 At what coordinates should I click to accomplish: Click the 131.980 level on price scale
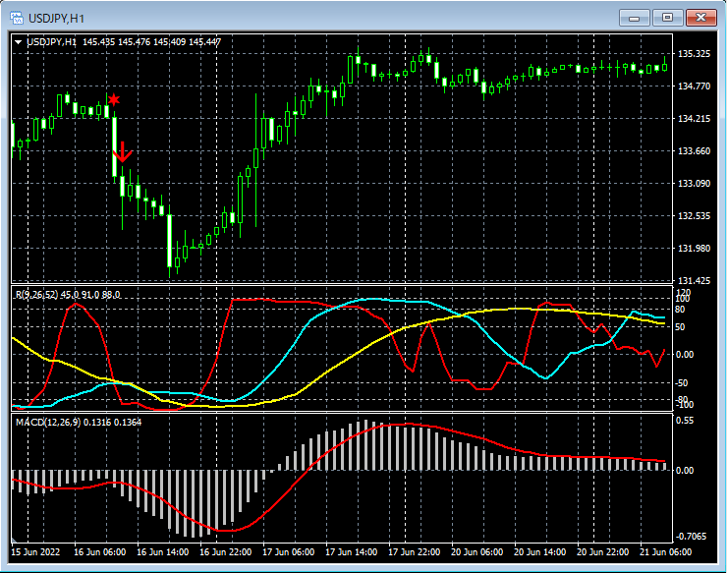tap(694, 248)
